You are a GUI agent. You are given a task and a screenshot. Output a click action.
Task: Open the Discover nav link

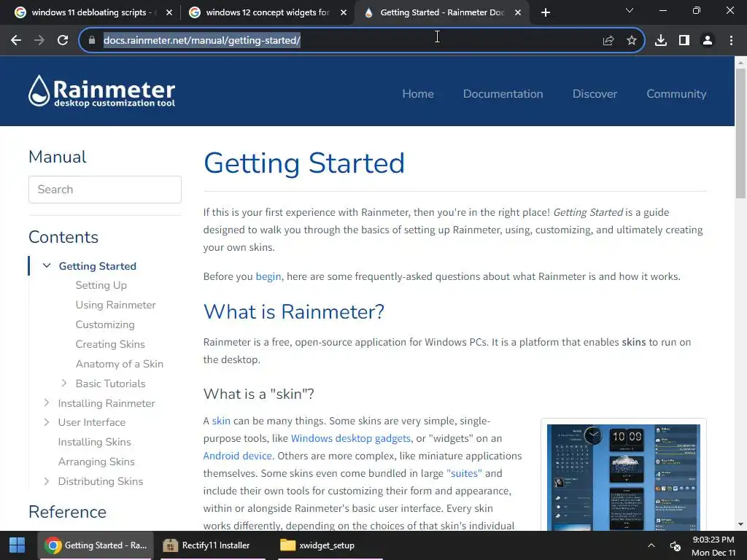pos(595,94)
